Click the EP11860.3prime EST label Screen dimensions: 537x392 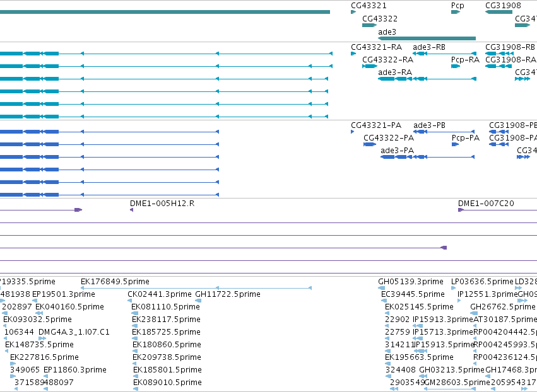point(75,370)
